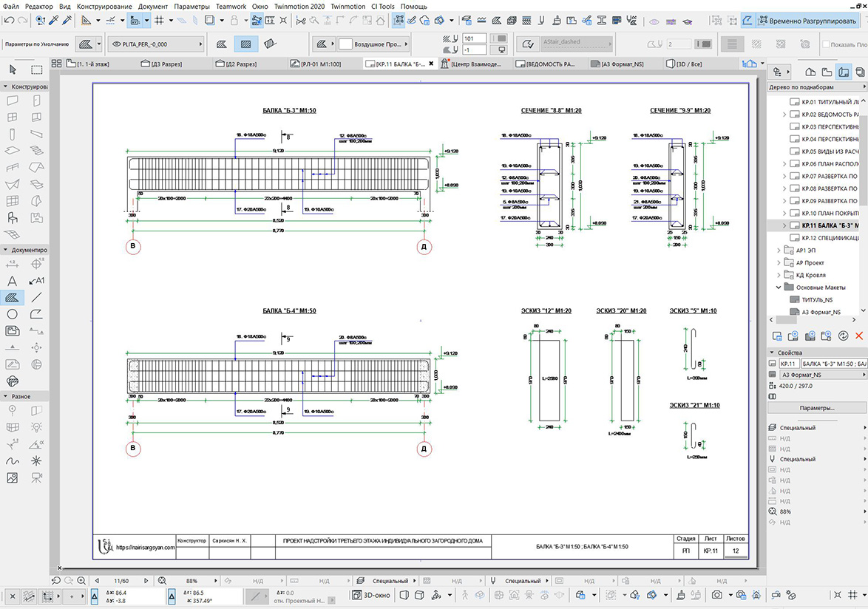868x609 pixels.
Task: Expand the АР1 ЭП folder
Action: point(779,250)
